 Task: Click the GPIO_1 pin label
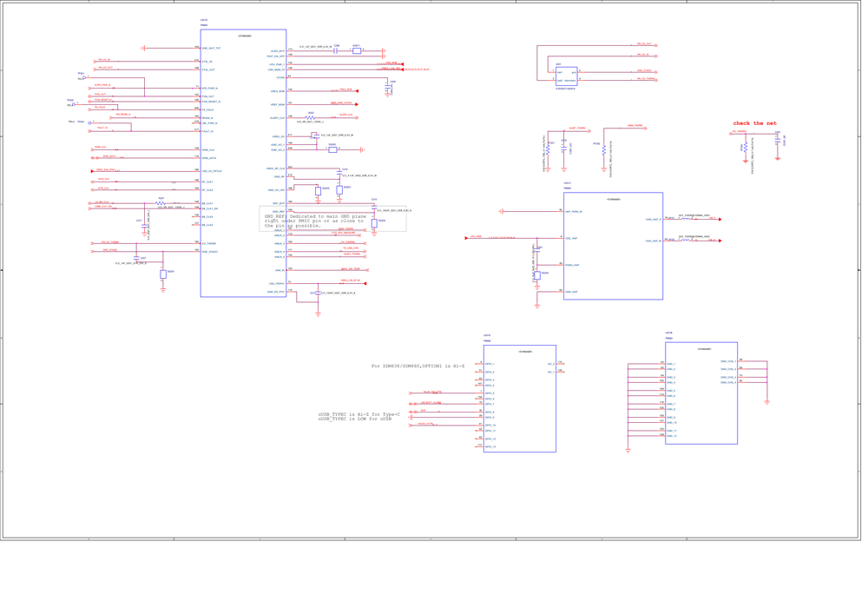pyautogui.click(x=490, y=364)
